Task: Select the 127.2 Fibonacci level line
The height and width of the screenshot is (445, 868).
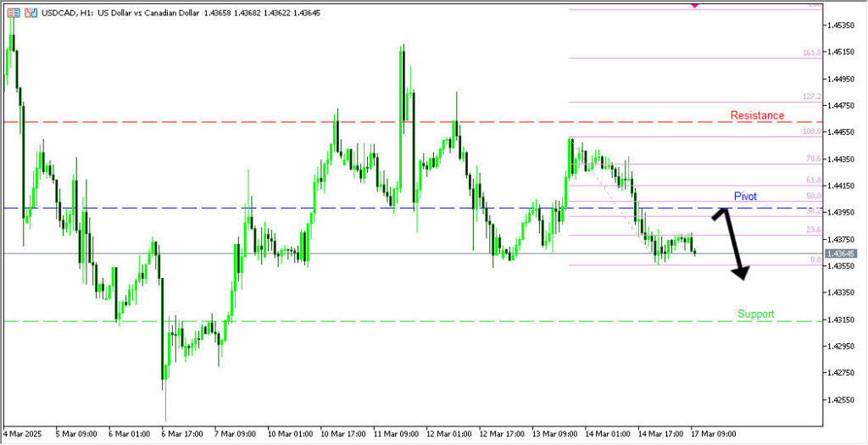Action: coord(678,103)
